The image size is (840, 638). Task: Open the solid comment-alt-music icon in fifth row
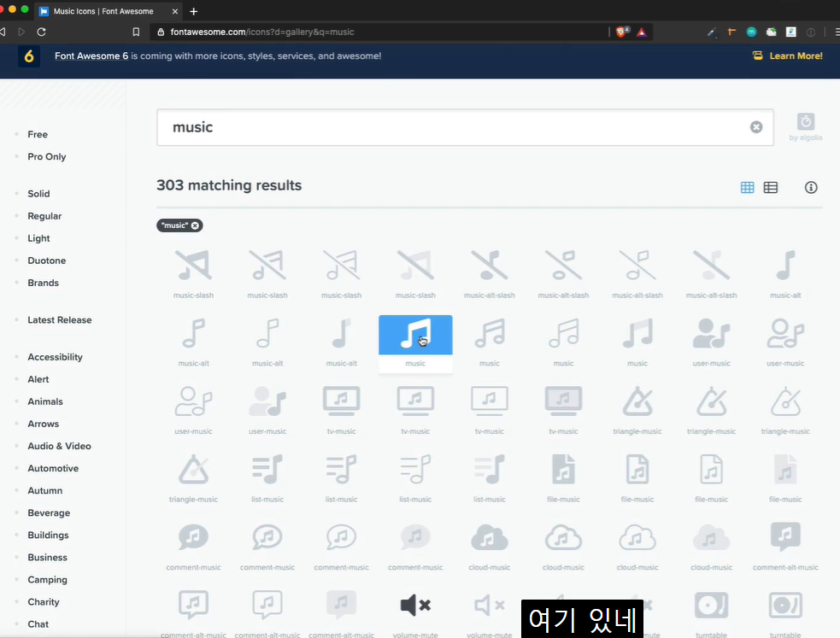click(785, 537)
